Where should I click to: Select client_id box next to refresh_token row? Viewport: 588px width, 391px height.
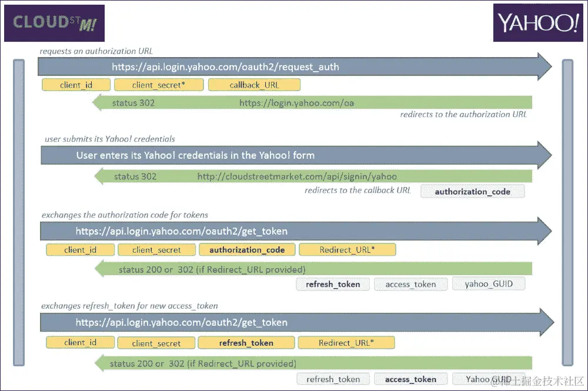tap(80, 342)
